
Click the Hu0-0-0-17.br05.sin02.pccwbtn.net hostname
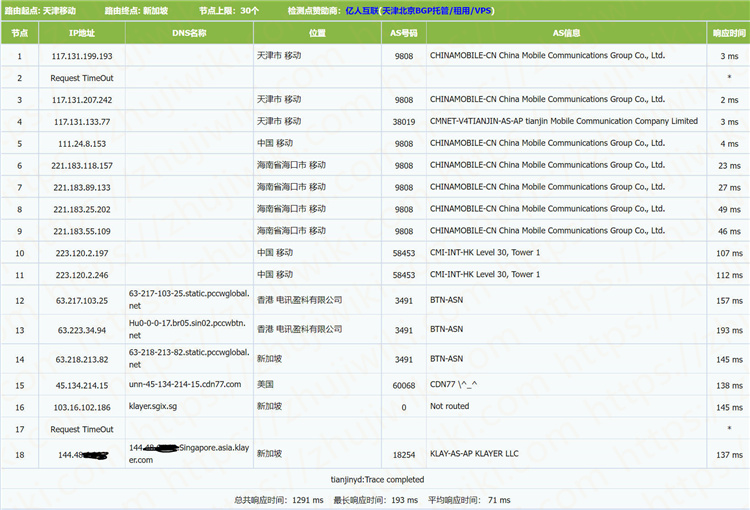[189, 330]
